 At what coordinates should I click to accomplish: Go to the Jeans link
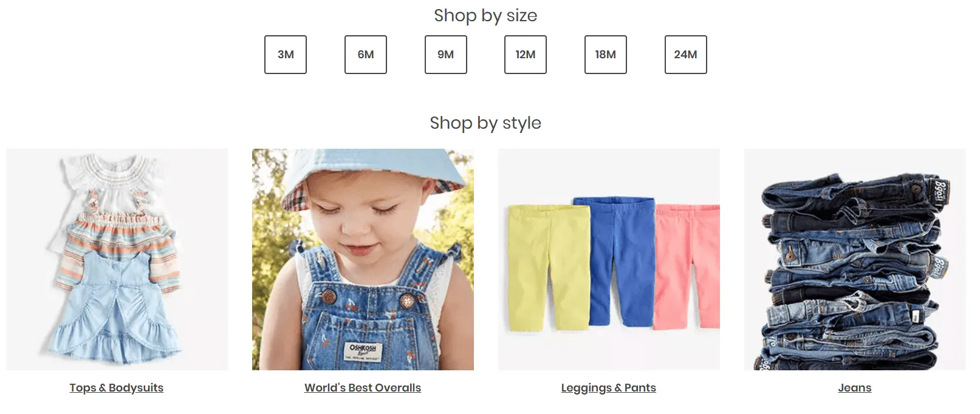point(855,388)
